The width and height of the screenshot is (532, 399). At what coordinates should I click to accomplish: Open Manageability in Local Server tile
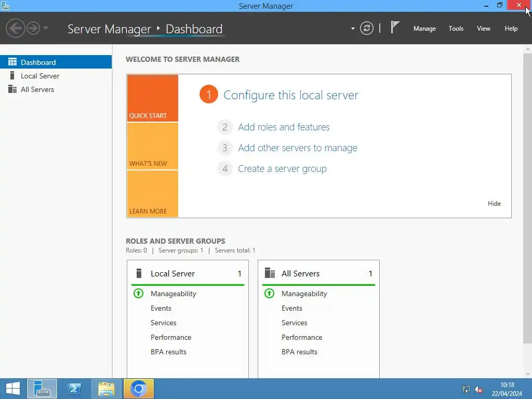174,294
